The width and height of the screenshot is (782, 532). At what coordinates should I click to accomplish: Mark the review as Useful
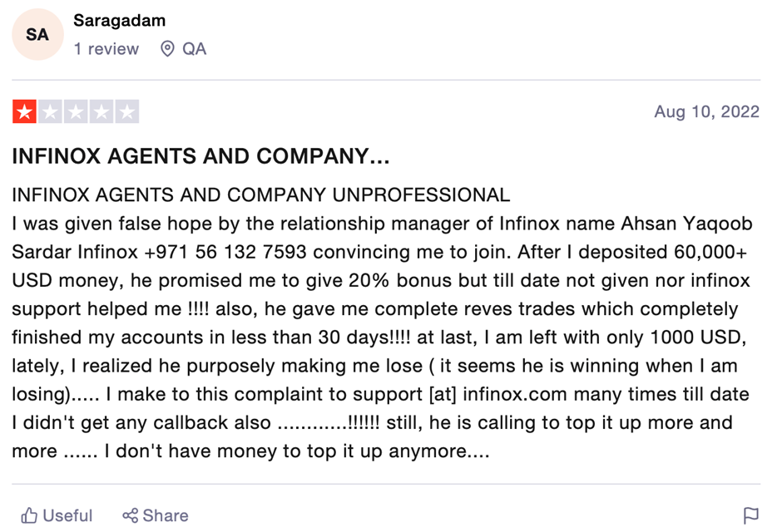tap(57, 515)
